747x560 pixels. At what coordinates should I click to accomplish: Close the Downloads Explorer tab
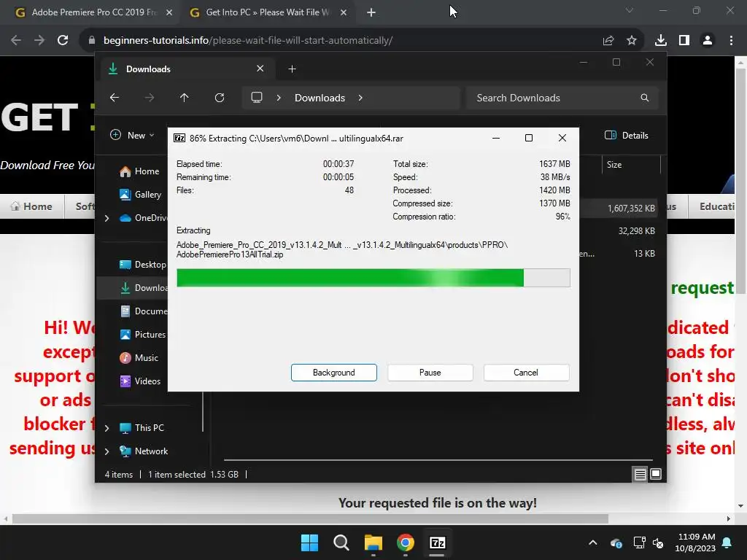point(260,69)
